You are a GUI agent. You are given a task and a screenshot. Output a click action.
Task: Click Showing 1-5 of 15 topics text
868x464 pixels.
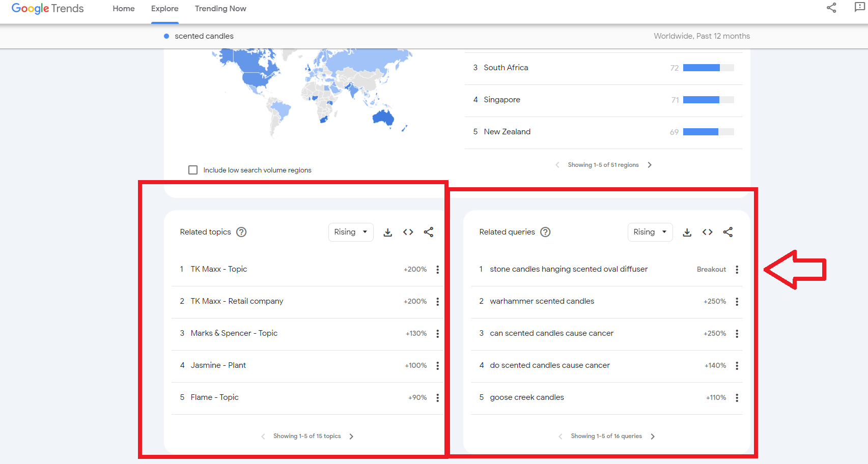pyautogui.click(x=307, y=436)
